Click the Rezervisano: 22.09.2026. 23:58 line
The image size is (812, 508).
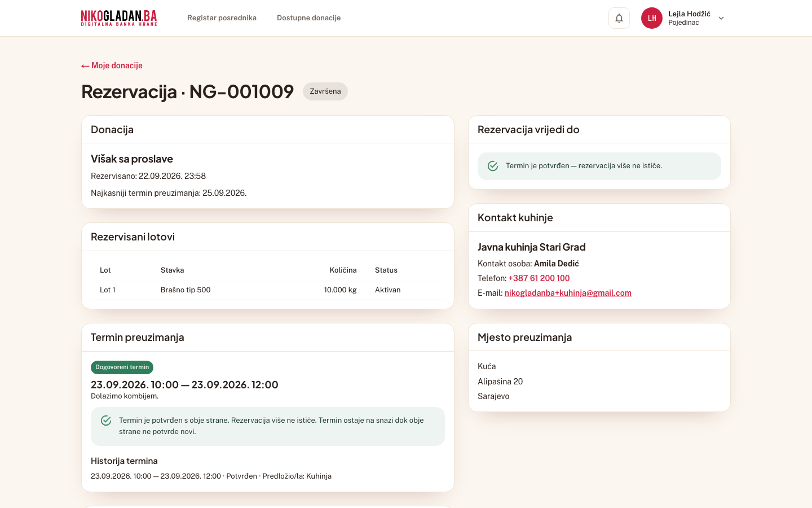(148, 176)
